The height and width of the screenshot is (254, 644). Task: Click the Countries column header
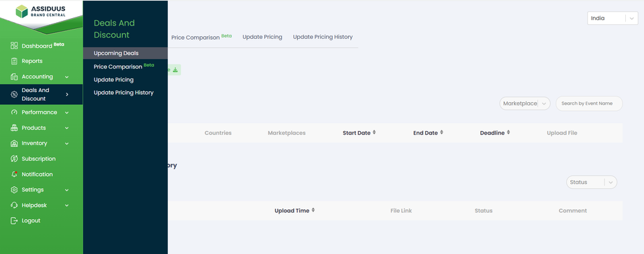[x=218, y=133]
